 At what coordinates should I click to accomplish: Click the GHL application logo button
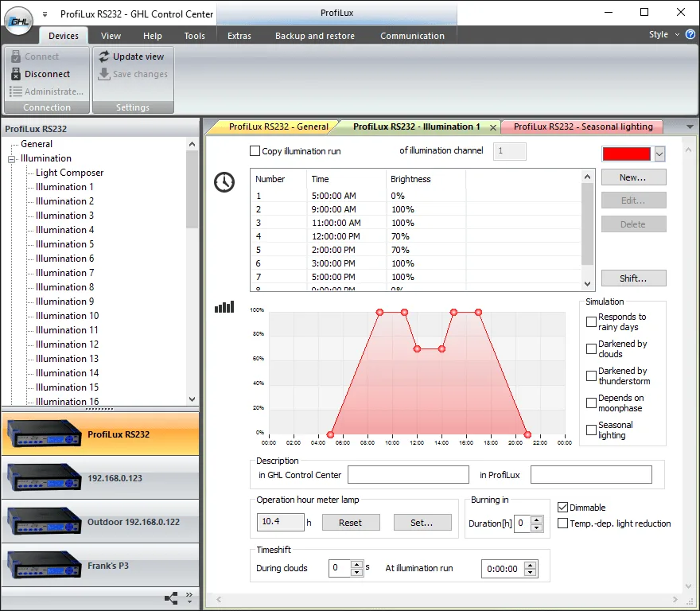18,21
